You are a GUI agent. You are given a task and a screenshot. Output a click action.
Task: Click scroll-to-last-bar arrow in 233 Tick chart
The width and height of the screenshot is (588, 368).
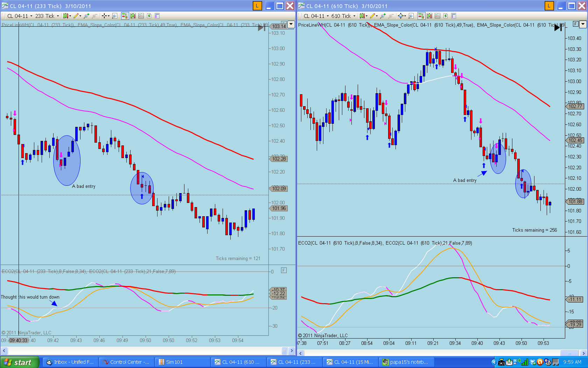(x=261, y=28)
